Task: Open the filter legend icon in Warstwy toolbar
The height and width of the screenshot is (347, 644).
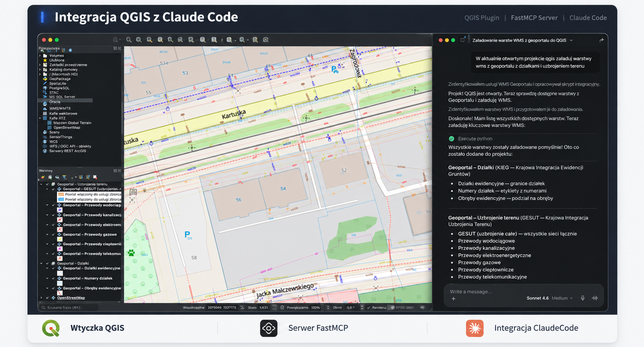Action: (x=65, y=177)
